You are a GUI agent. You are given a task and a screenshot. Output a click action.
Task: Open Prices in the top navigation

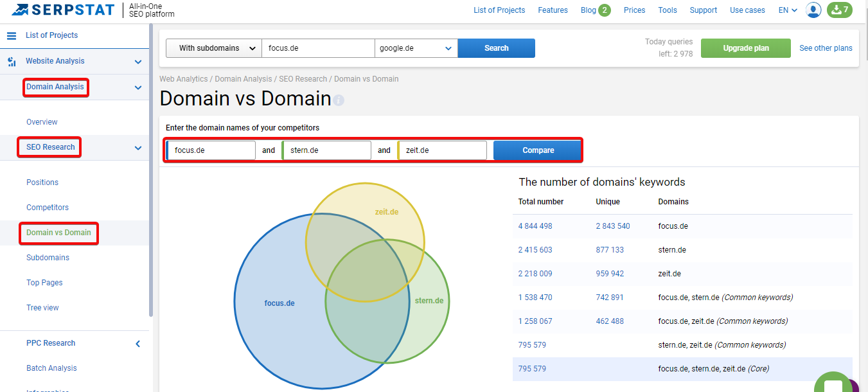pos(635,10)
